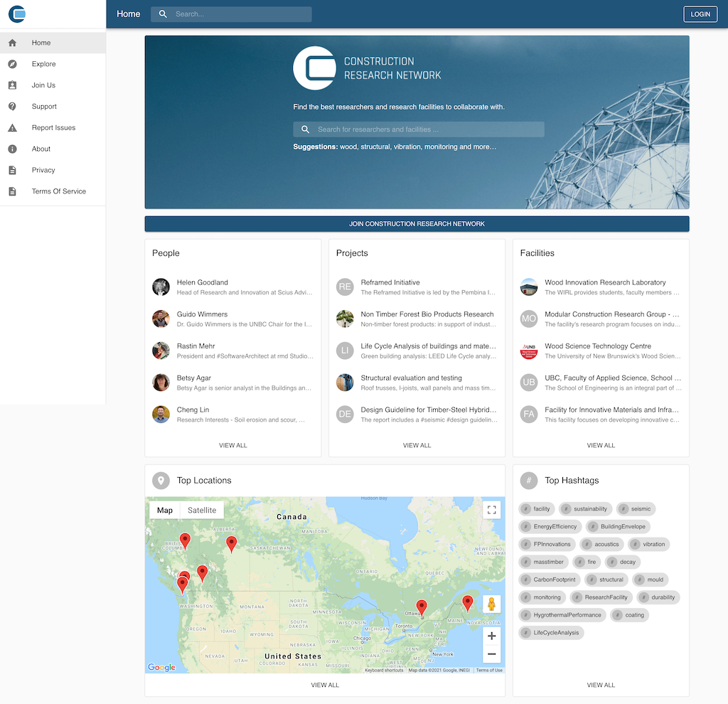View all Top Locations
728x704 pixels.
[325, 685]
